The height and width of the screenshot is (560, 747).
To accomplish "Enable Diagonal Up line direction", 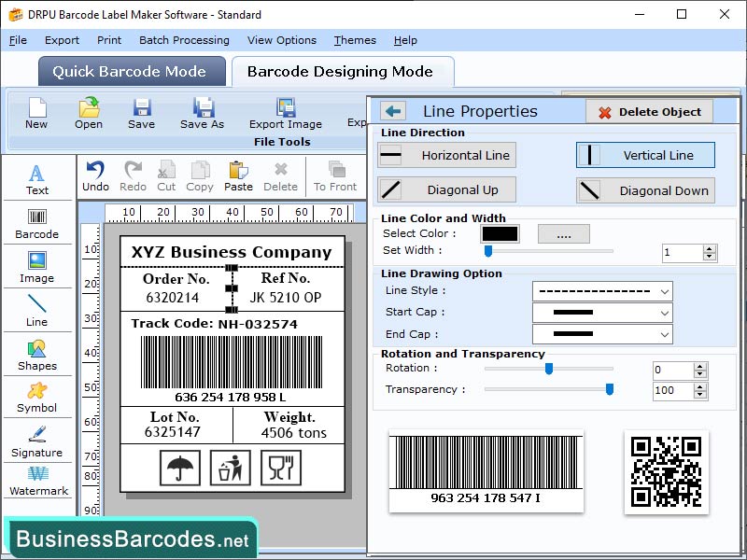I will click(445, 190).
